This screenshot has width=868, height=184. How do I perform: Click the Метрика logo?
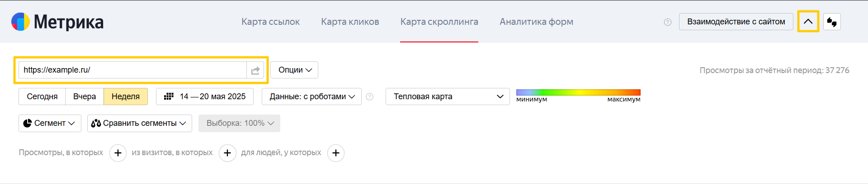point(57,22)
